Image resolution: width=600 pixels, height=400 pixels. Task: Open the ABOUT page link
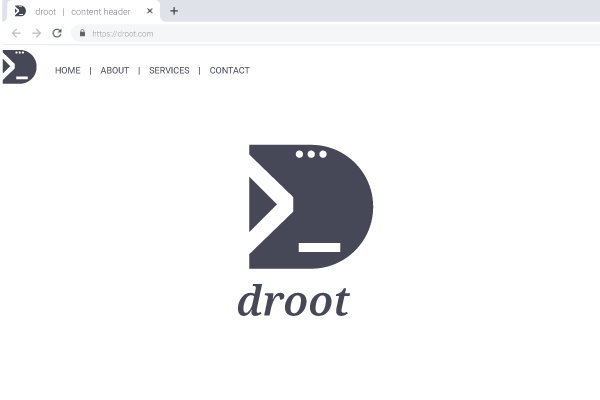coord(115,70)
